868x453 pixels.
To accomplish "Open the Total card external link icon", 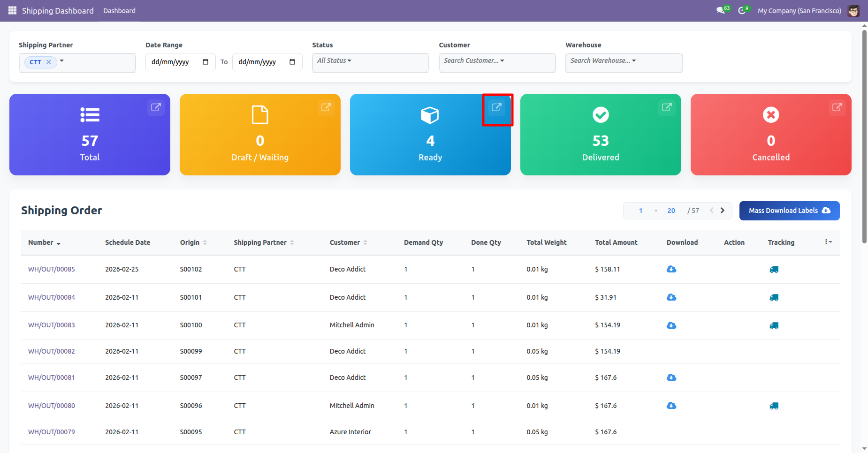I will [x=156, y=107].
